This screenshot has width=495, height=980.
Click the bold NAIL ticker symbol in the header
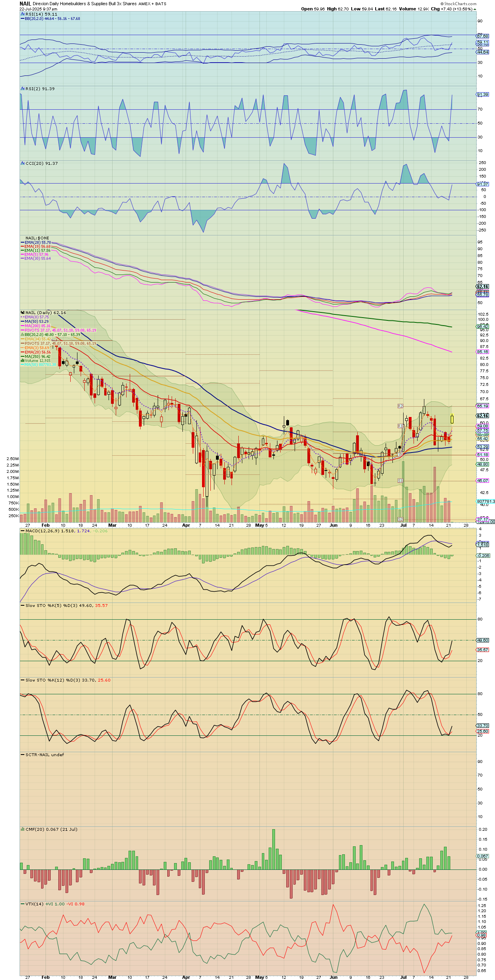[x=25, y=4]
